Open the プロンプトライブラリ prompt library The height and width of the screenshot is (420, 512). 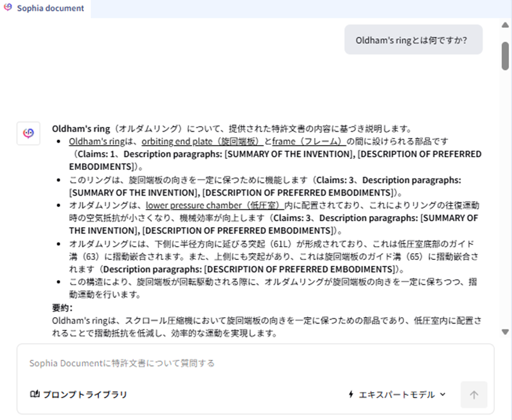[79, 395]
